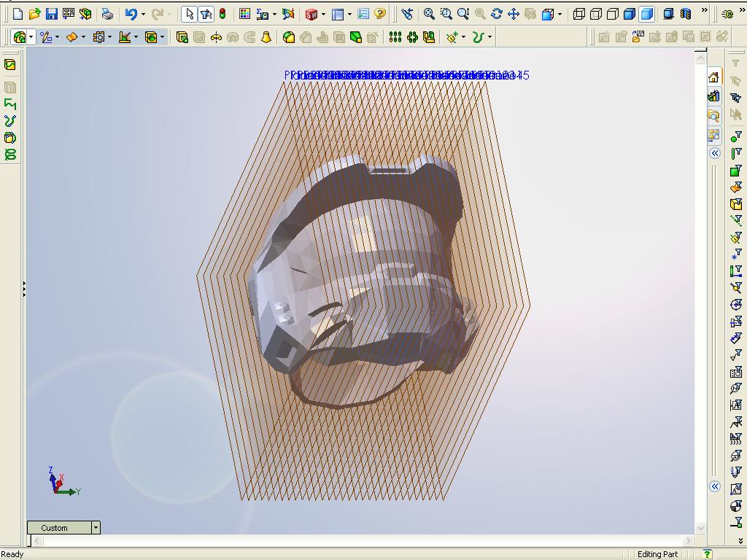Click the Helix and Spiral sidebar icon
Image resolution: width=747 pixels, height=560 pixels.
(10, 155)
